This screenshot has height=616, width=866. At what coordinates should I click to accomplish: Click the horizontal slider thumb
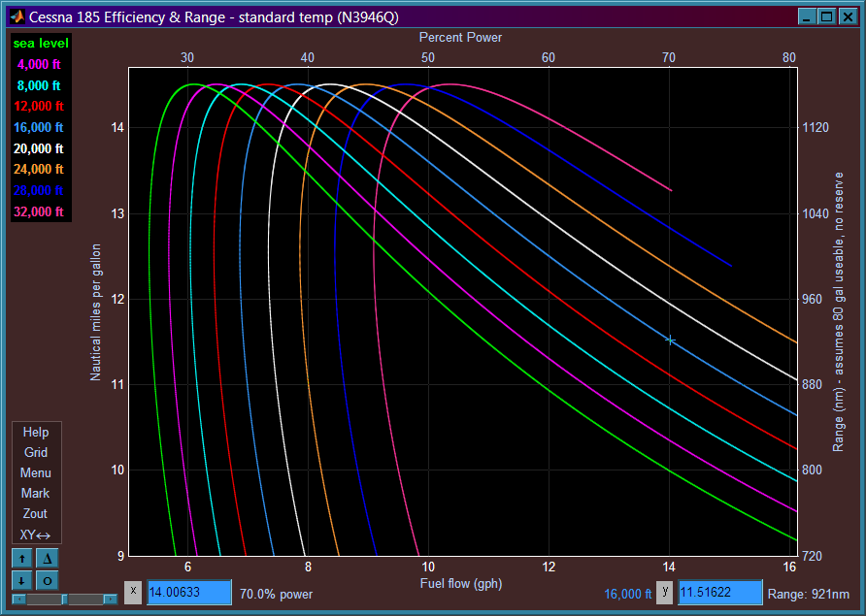64,600
